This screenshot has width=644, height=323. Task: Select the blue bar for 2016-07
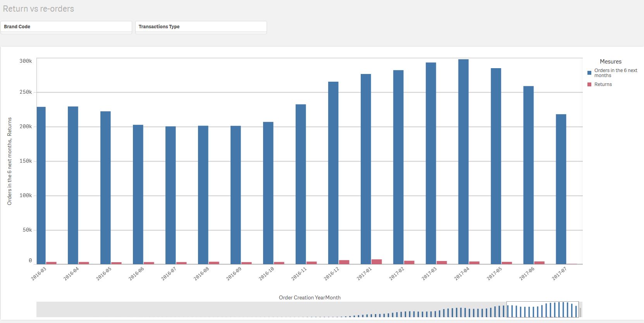tap(170, 195)
